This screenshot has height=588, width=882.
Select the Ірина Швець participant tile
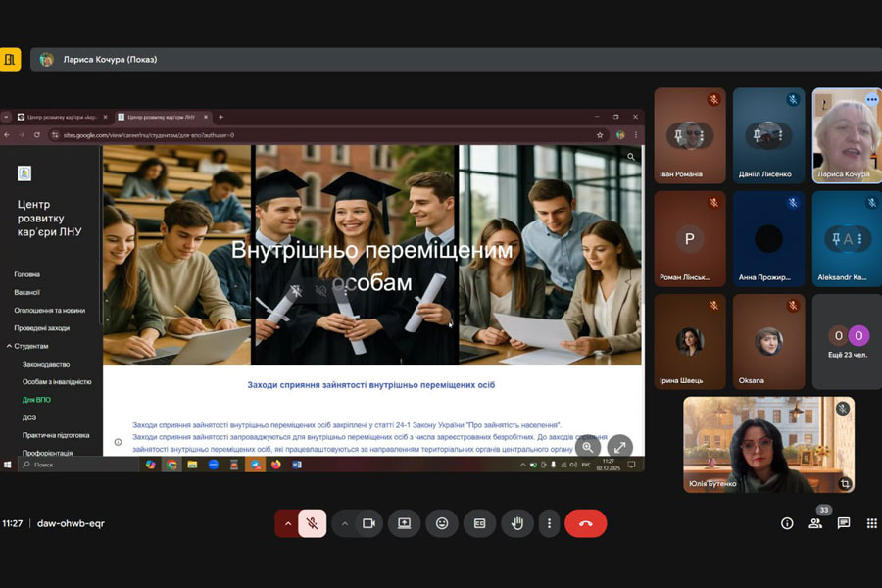[x=690, y=342]
